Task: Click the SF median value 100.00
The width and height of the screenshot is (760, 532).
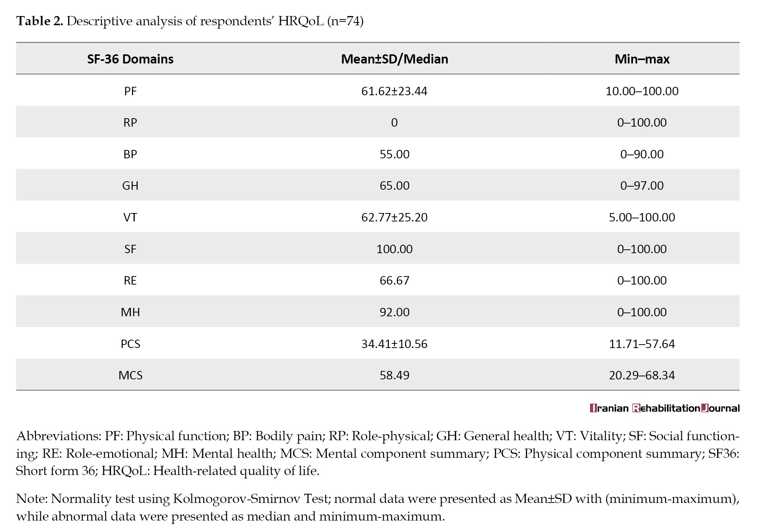Action: click(395, 249)
